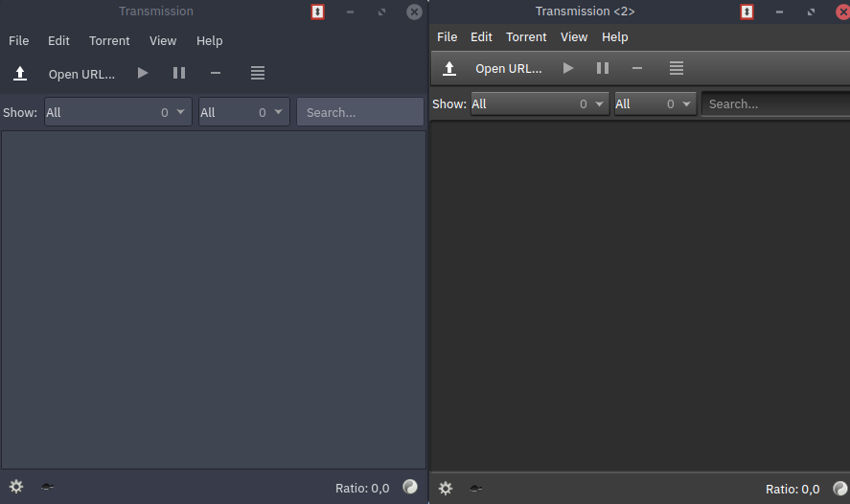Toggle turtle speed limit in left window
The image size is (850, 504).
click(x=47, y=487)
